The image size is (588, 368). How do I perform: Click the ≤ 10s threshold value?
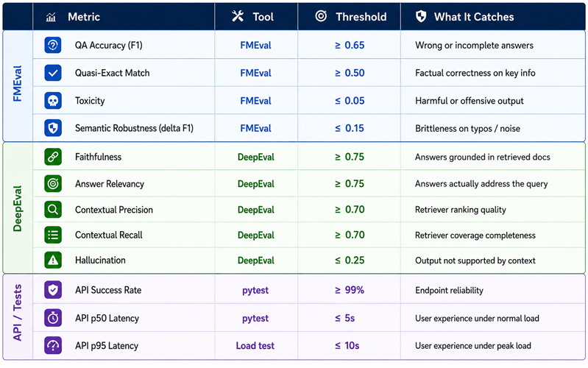(x=347, y=345)
